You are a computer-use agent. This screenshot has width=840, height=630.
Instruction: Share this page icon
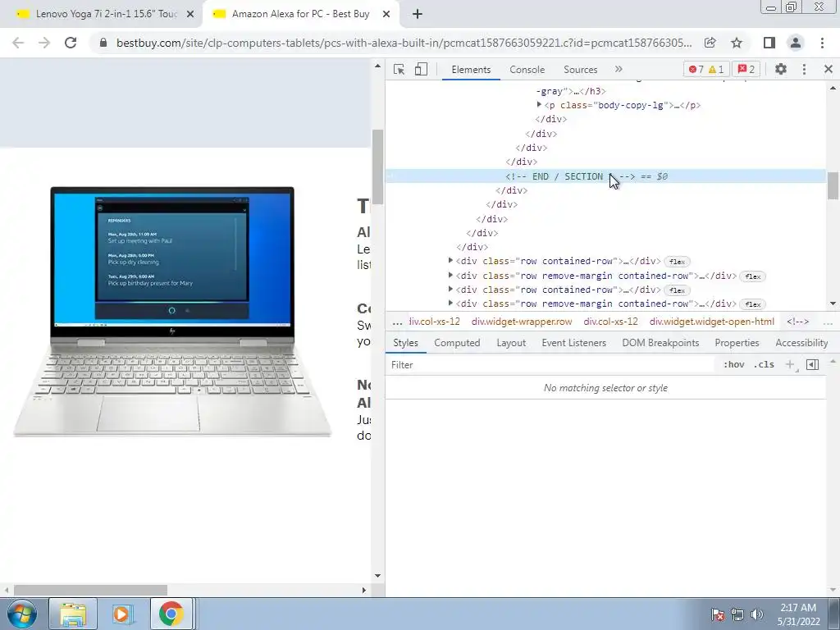coord(710,43)
